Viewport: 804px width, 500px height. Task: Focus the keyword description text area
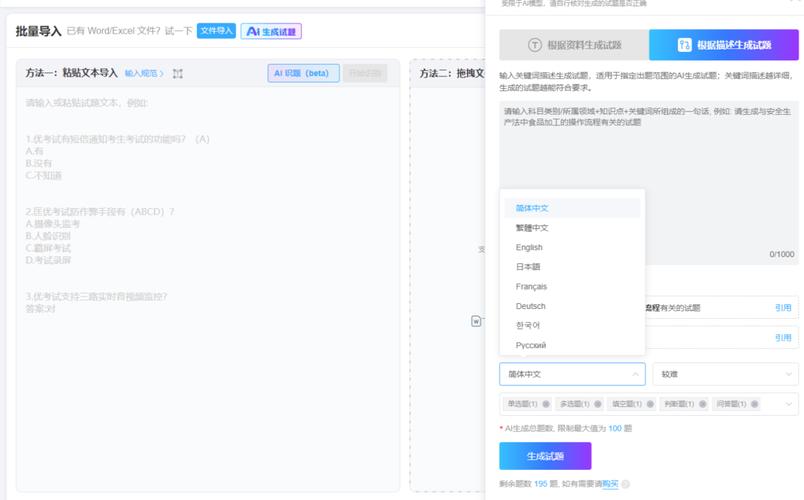coord(649,182)
